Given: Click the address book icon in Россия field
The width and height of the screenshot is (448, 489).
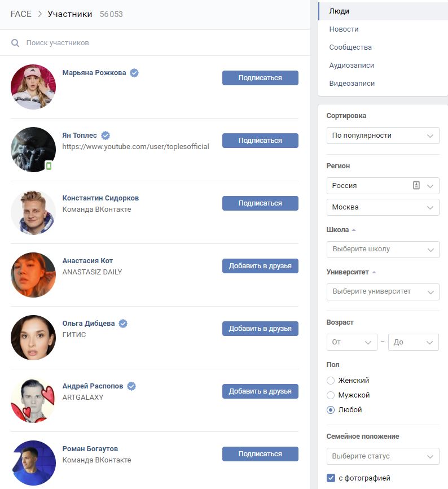Looking at the screenshot, I should pyautogui.click(x=416, y=185).
